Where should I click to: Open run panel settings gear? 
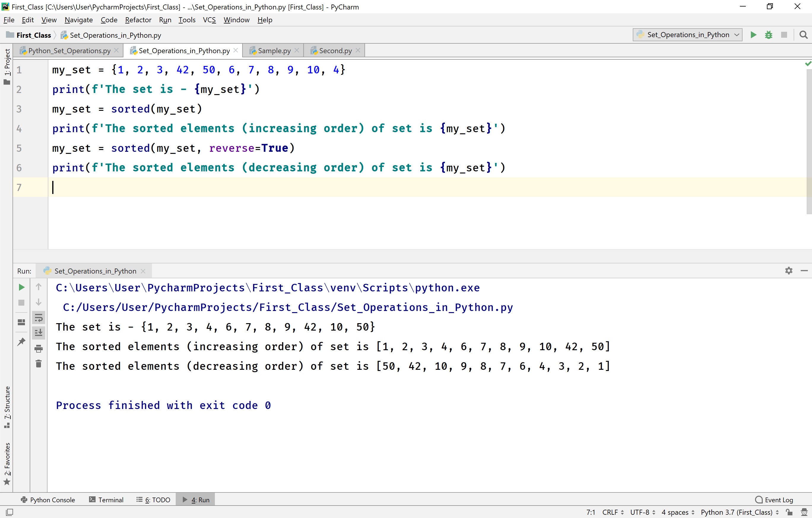[x=789, y=270]
